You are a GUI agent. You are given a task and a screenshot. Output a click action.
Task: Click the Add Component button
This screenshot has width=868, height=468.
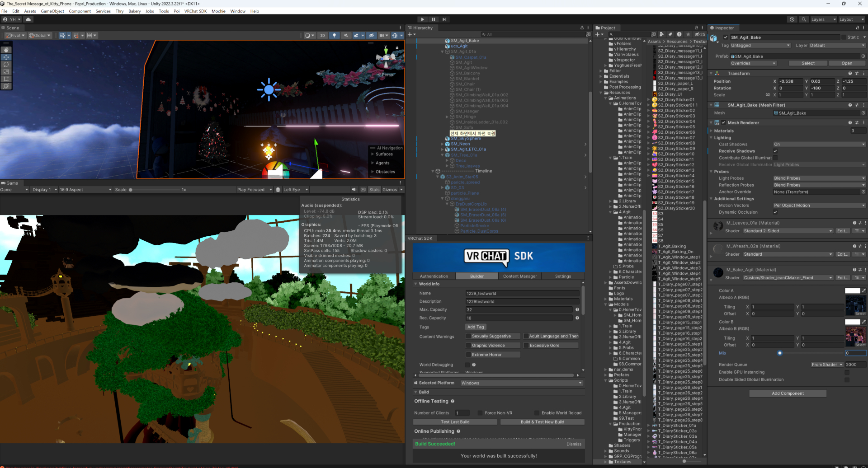click(788, 393)
